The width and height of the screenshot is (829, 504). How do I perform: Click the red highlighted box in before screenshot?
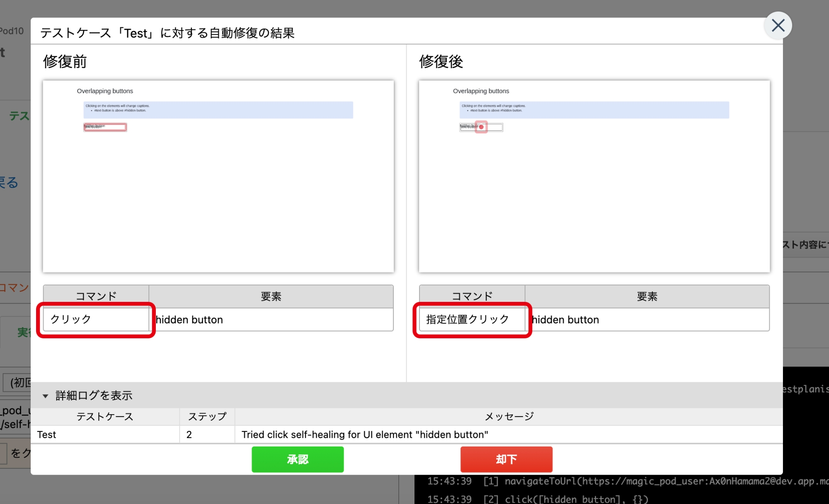click(105, 127)
